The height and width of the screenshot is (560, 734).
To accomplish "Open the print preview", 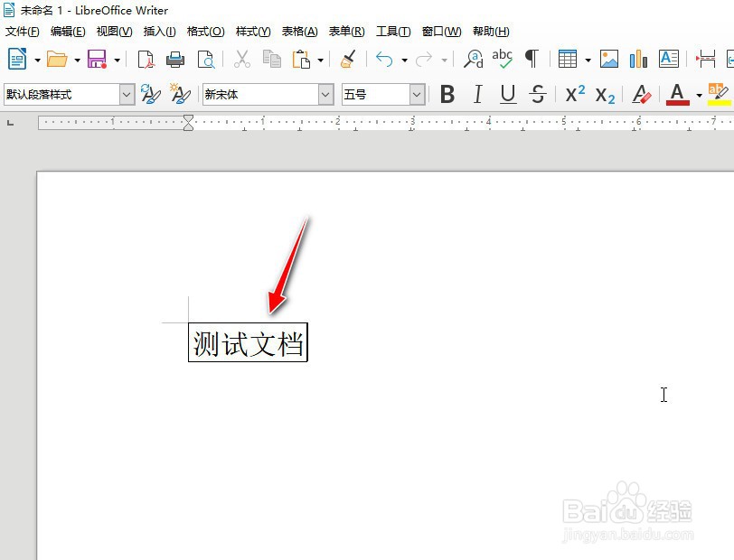I will click(x=206, y=59).
